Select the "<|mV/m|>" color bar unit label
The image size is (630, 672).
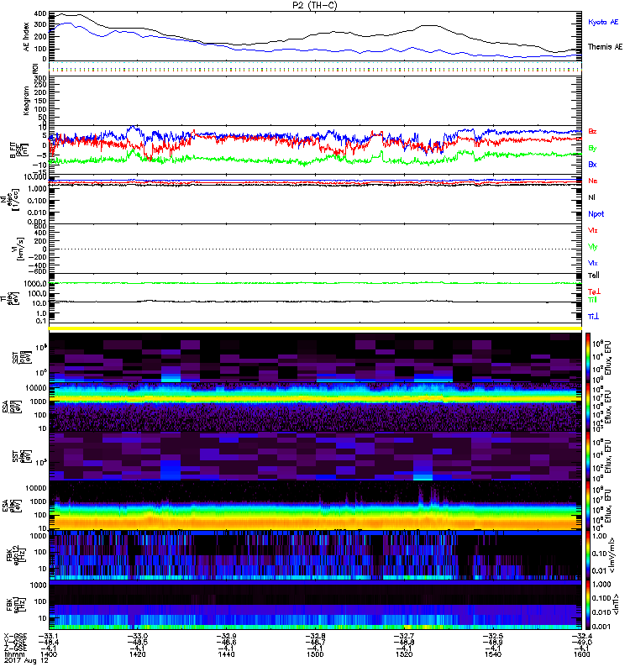point(612,555)
